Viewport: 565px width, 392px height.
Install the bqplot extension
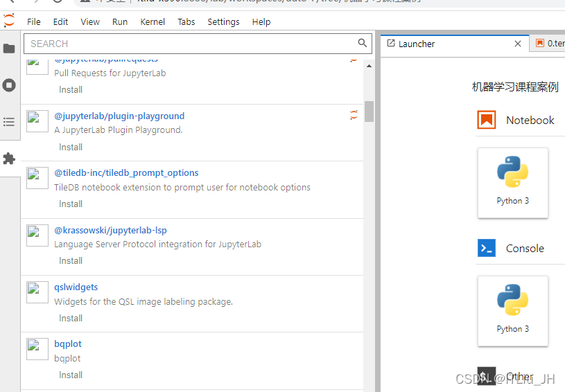point(71,375)
